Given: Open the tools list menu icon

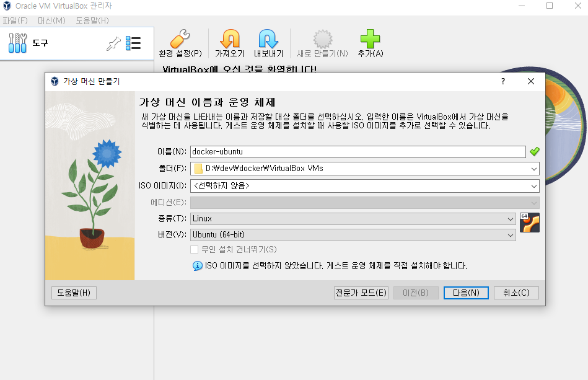Looking at the screenshot, I should click(133, 43).
